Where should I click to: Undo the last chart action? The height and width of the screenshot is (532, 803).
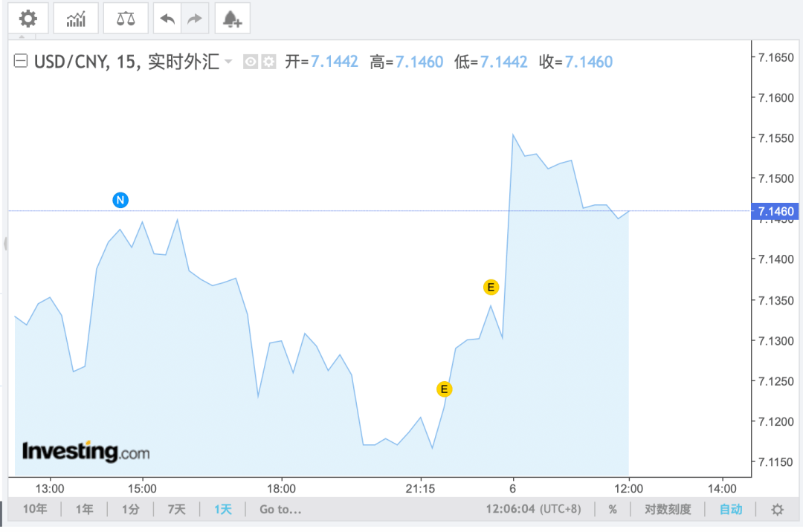[168, 19]
